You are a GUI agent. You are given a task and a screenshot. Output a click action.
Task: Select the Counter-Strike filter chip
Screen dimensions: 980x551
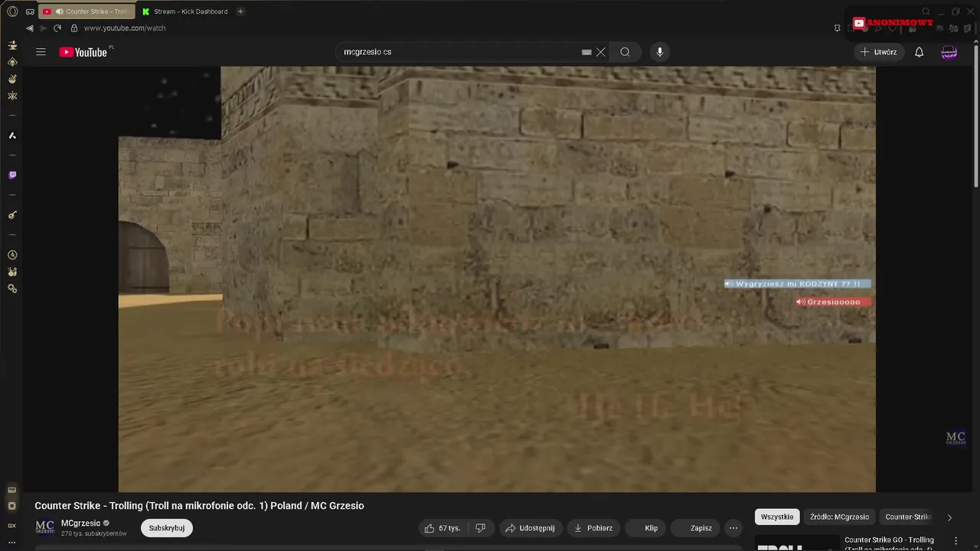(908, 517)
